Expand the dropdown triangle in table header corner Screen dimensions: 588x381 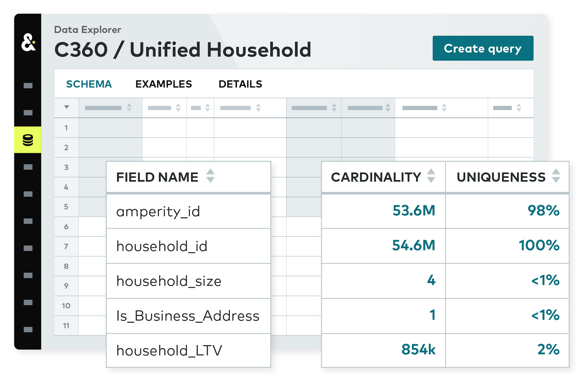(66, 107)
